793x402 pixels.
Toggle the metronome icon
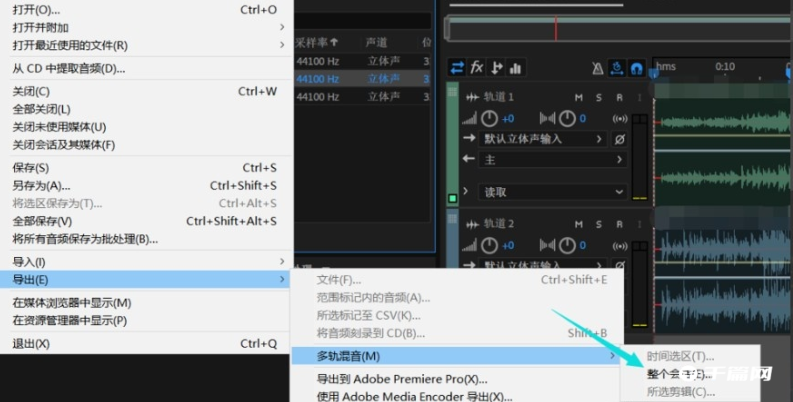pyautogui.click(x=597, y=68)
